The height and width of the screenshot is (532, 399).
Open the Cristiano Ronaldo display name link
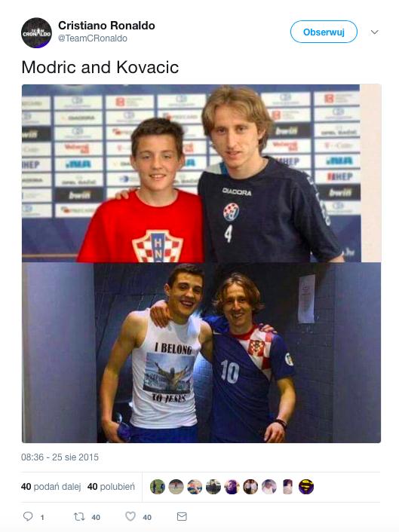(106, 26)
